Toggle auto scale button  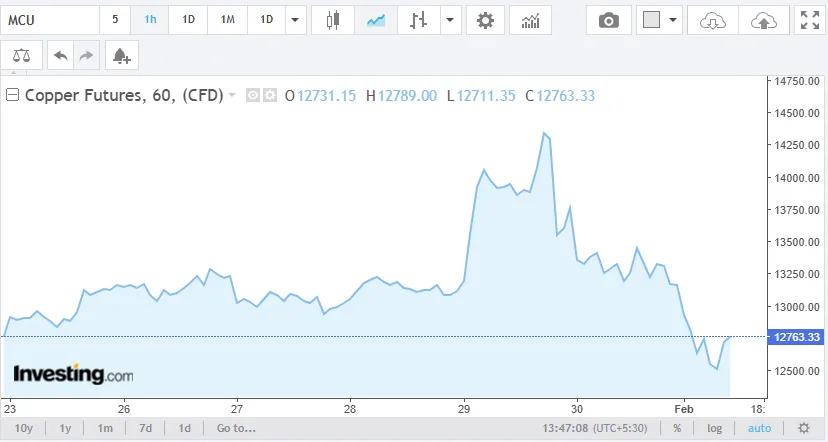click(759, 428)
